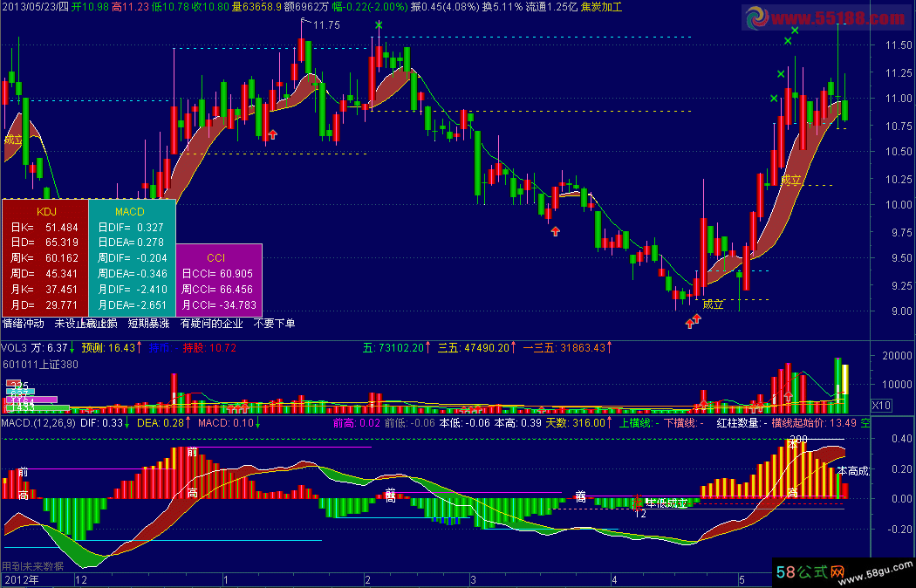Click the 情绪冲动 warning text
Viewport: 916px width, 588px height.
[24, 323]
